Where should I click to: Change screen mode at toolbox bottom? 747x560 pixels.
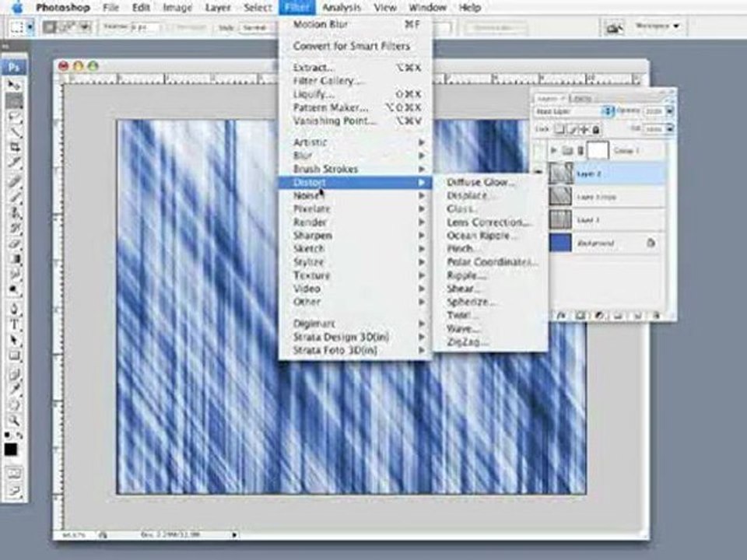click(x=14, y=492)
